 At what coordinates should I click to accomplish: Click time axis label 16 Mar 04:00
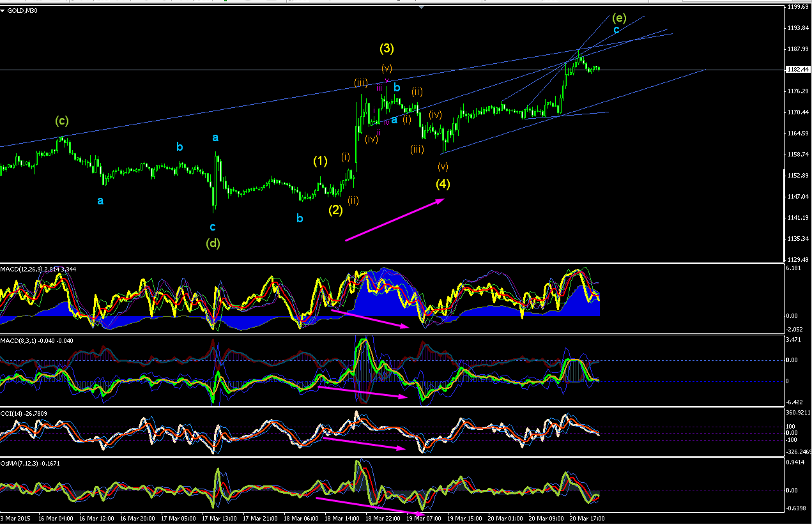[56, 518]
